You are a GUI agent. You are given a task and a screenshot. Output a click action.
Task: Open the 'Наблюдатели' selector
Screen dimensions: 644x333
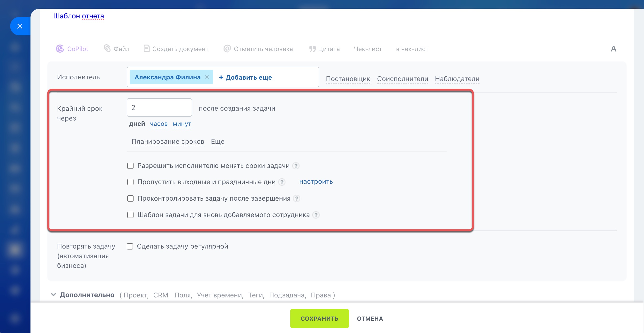point(457,79)
